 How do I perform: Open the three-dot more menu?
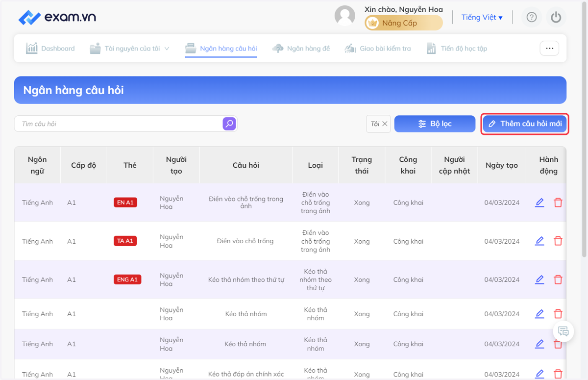coord(549,48)
